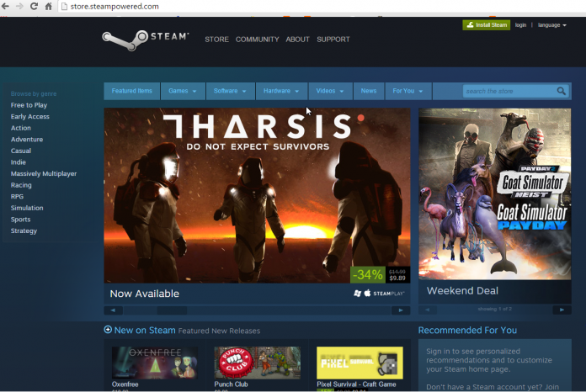586x392 pixels.
Task: Browse Free to Play genre
Action: 29,105
